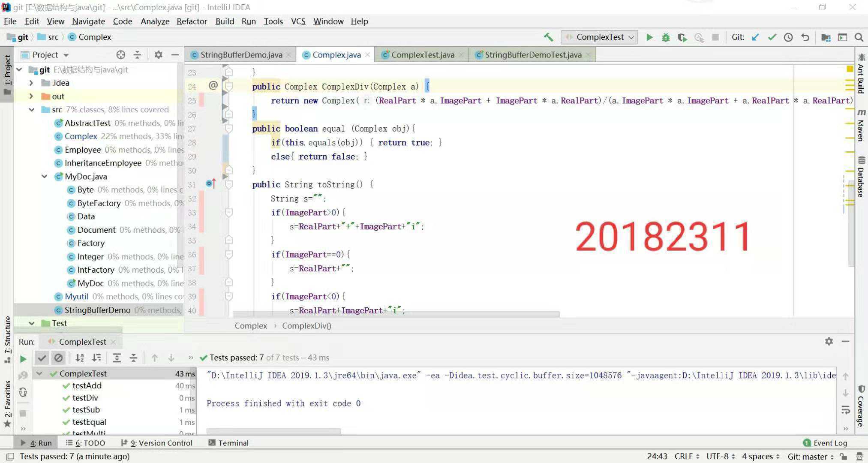Toggle show passed tests checkmark
868x463 pixels.
tap(42, 358)
